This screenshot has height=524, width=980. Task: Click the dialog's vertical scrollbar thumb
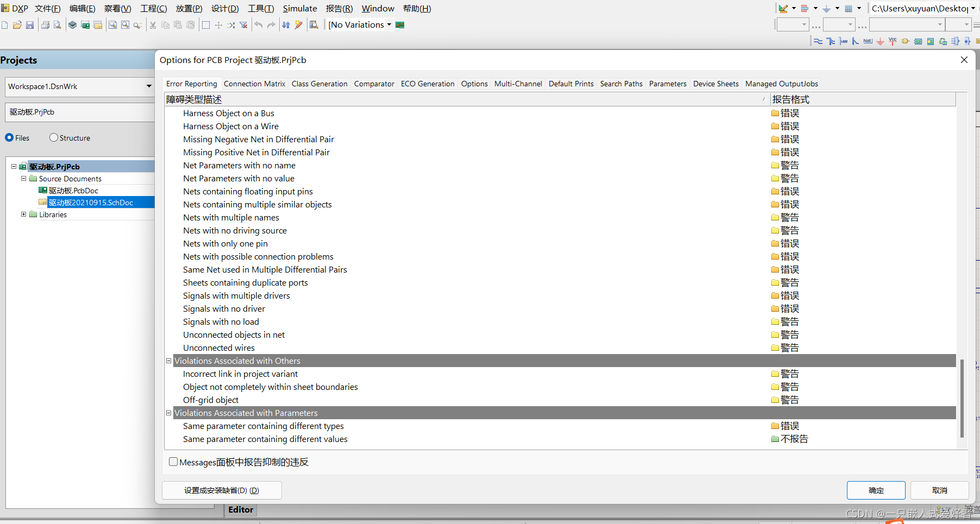(962, 398)
